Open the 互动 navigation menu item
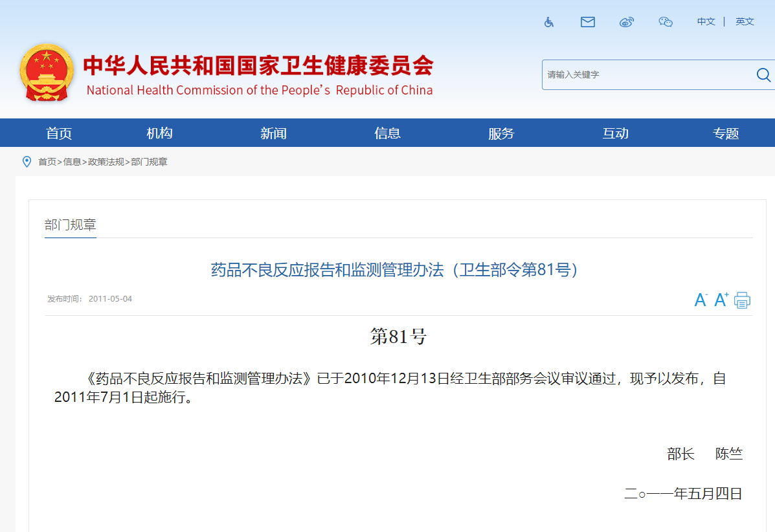This screenshot has height=532, width=775. click(x=615, y=133)
